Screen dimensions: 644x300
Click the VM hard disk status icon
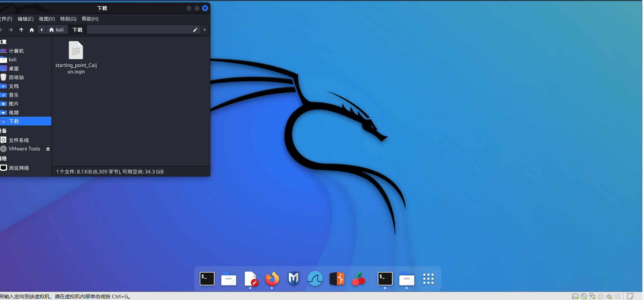point(575,297)
